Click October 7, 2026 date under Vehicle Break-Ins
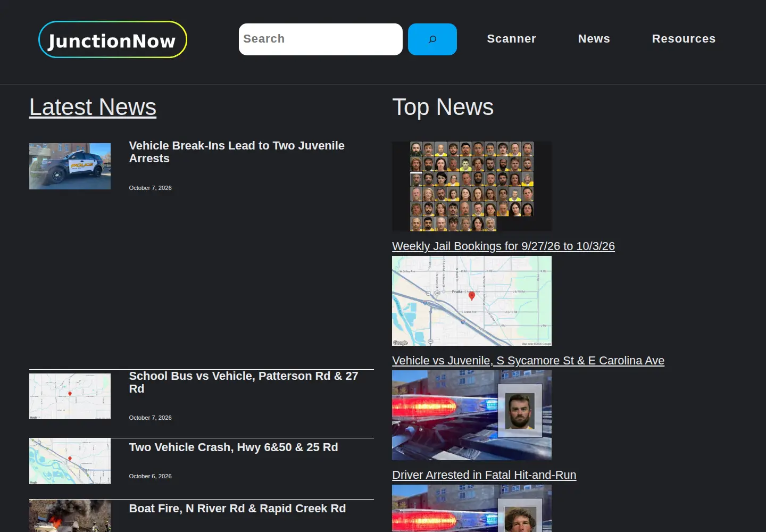766x532 pixels. pos(150,188)
